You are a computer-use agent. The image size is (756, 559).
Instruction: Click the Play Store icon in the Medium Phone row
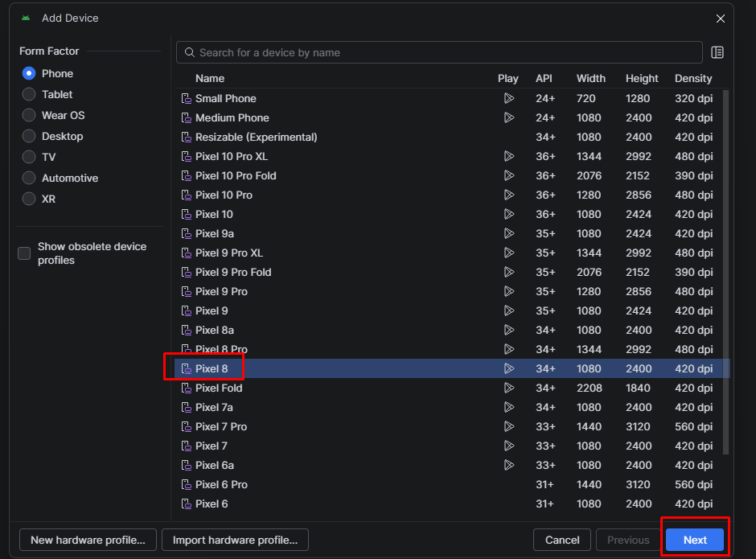[x=508, y=117]
